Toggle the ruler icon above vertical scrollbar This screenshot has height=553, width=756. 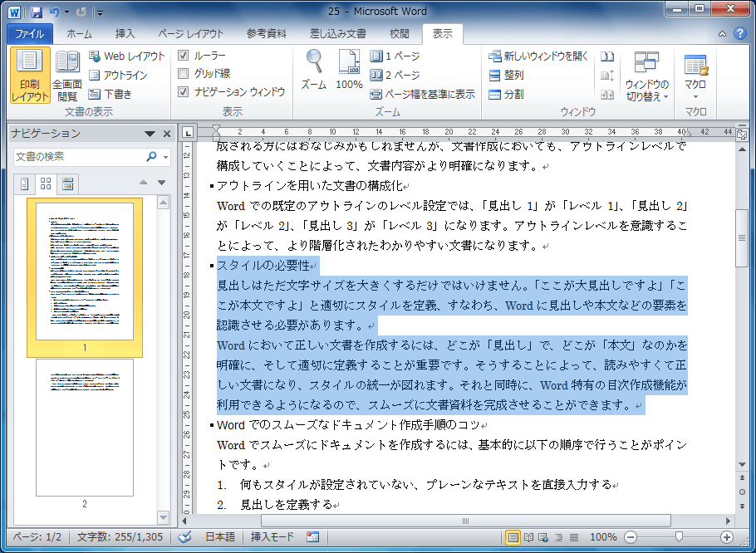tap(742, 133)
